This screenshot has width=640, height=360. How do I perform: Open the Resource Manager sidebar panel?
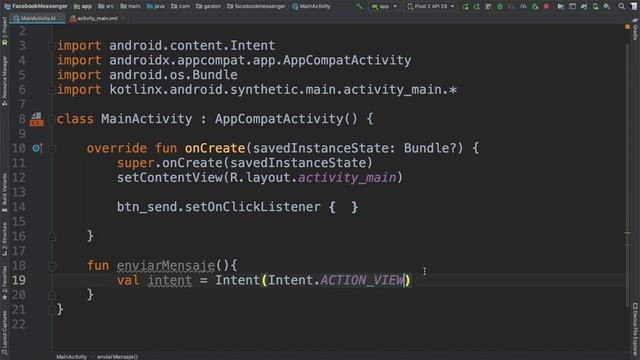point(4,81)
